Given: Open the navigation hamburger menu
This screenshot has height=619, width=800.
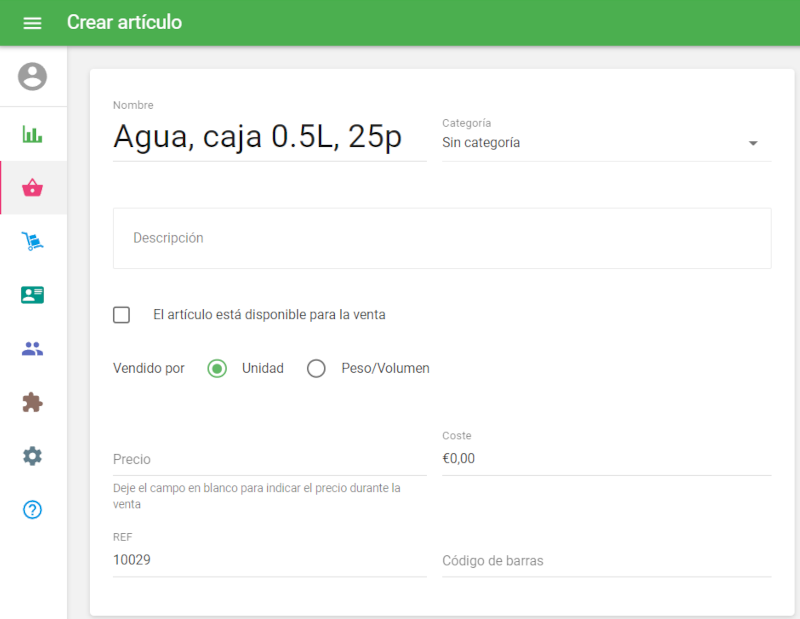Looking at the screenshot, I should point(33,22).
